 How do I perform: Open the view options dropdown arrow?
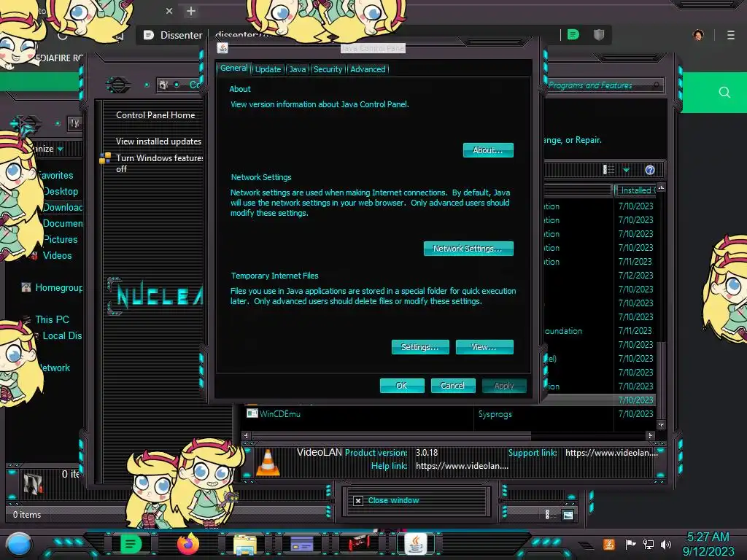pos(626,170)
